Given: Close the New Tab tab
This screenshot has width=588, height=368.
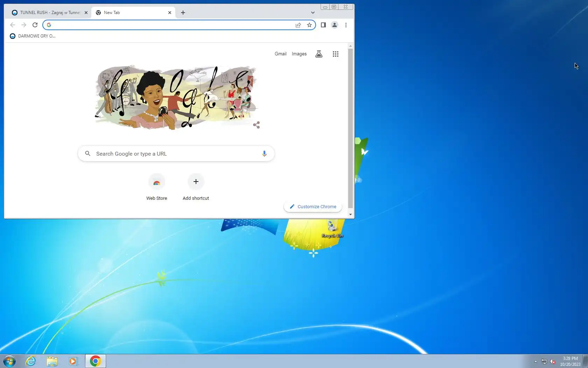Looking at the screenshot, I should point(170,13).
